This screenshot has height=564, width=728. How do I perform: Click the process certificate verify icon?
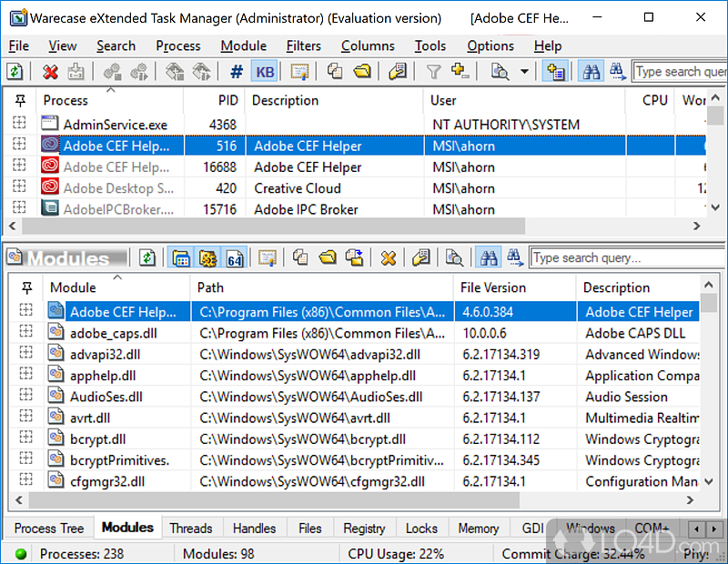click(x=299, y=72)
